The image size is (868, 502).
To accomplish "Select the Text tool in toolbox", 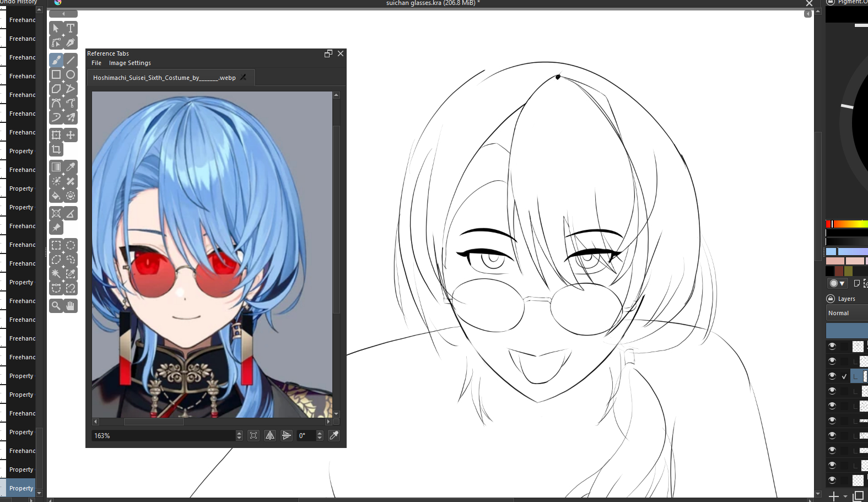I will (71, 28).
